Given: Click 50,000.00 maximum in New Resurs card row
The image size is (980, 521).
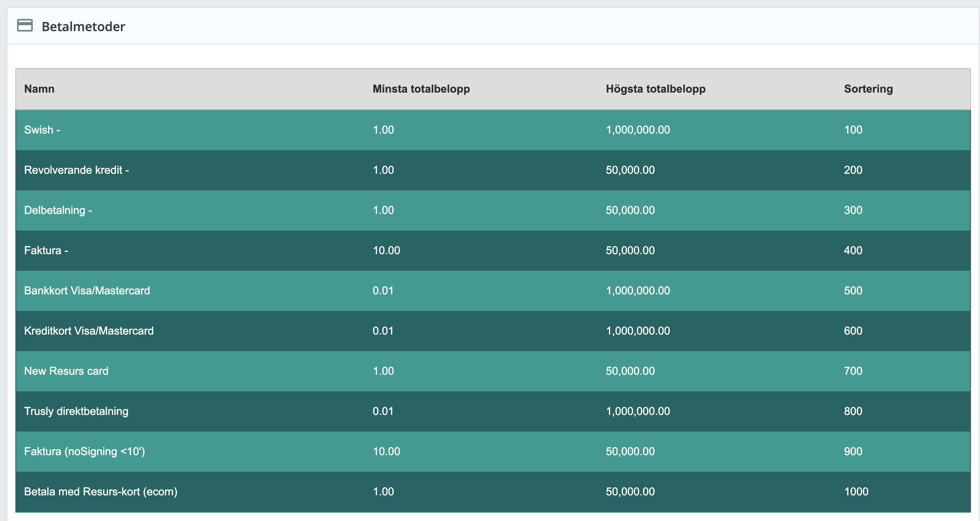Looking at the screenshot, I should tap(630, 371).
